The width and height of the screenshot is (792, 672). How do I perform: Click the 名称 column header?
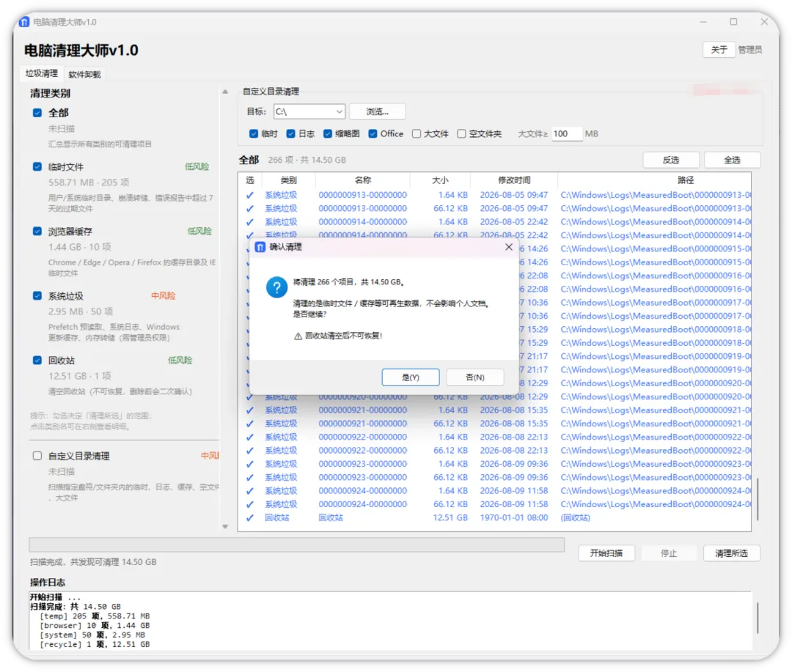(x=363, y=180)
